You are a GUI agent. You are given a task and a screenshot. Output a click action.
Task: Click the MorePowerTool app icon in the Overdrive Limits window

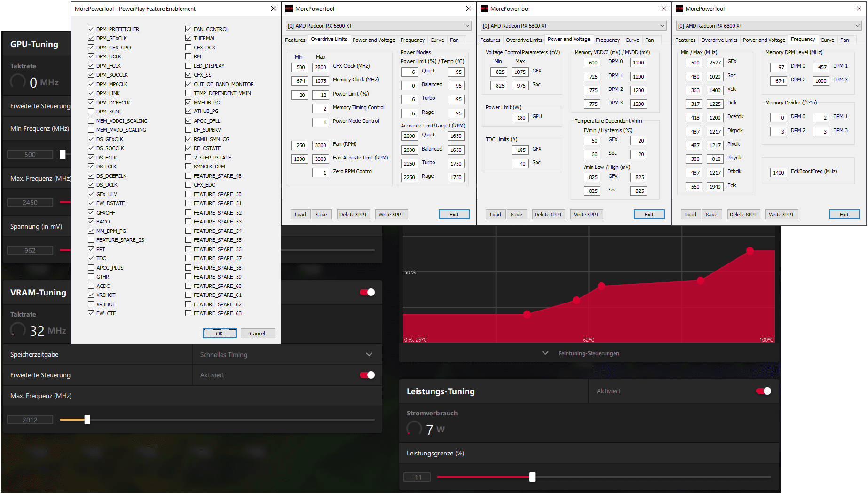[289, 8]
